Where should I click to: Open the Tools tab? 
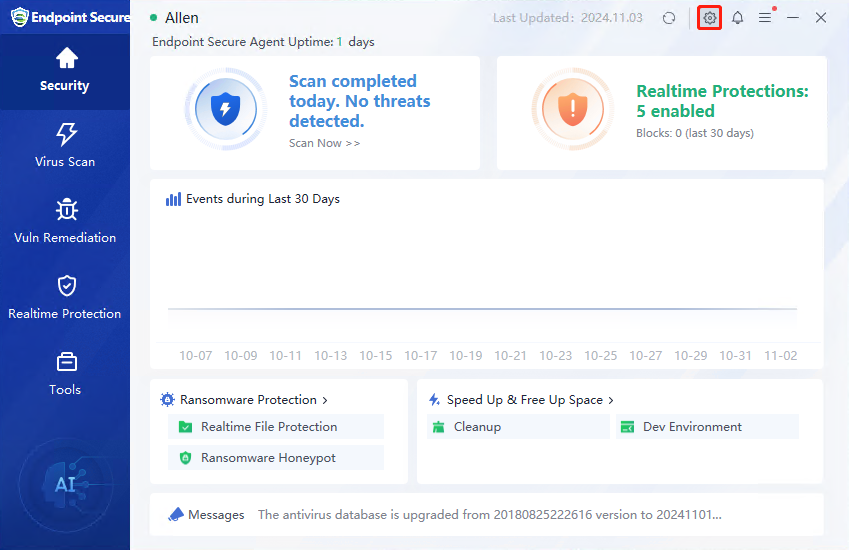(x=65, y=375)
